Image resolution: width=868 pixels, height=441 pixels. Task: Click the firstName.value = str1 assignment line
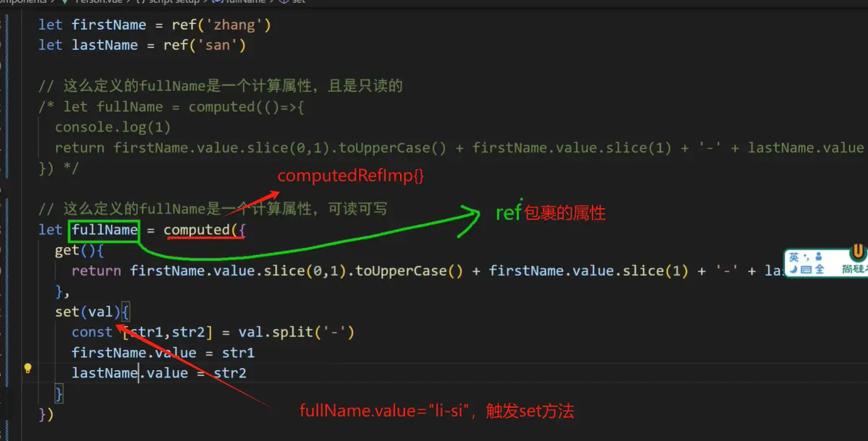163,353
